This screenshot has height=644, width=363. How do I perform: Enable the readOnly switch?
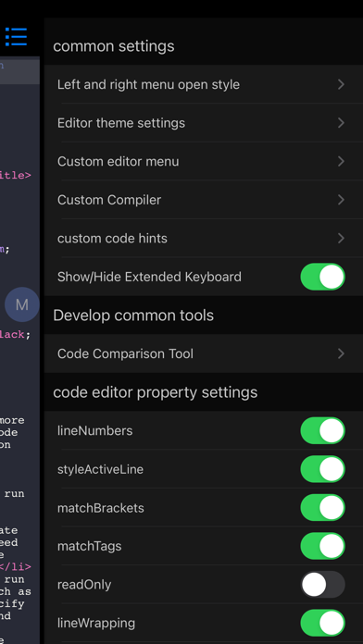tap(322, 585)
